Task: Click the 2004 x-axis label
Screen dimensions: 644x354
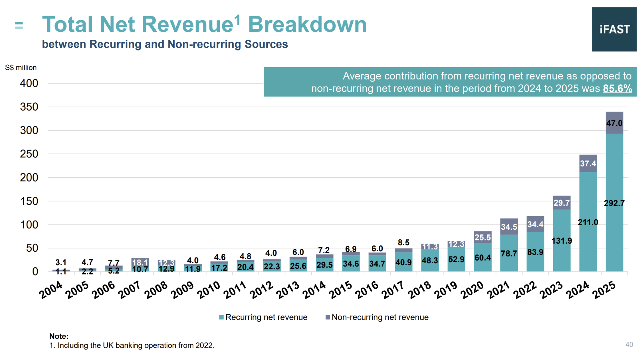Action: (x=50, y=290)
